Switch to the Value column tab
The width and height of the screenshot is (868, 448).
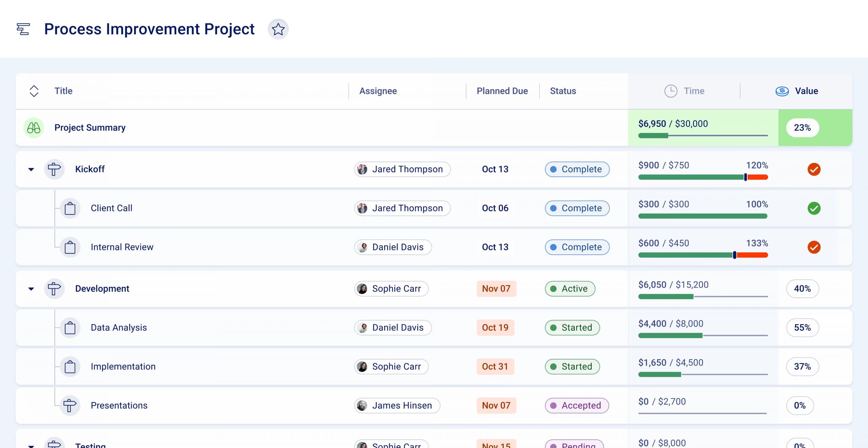(797, 91)
